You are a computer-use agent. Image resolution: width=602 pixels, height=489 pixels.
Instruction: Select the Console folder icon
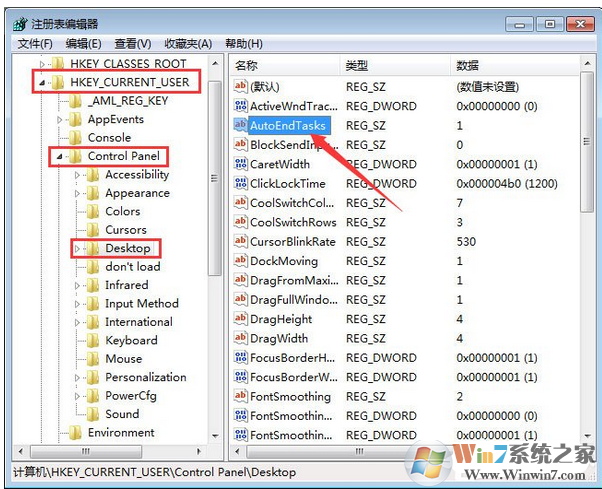[x=75, y=137]
